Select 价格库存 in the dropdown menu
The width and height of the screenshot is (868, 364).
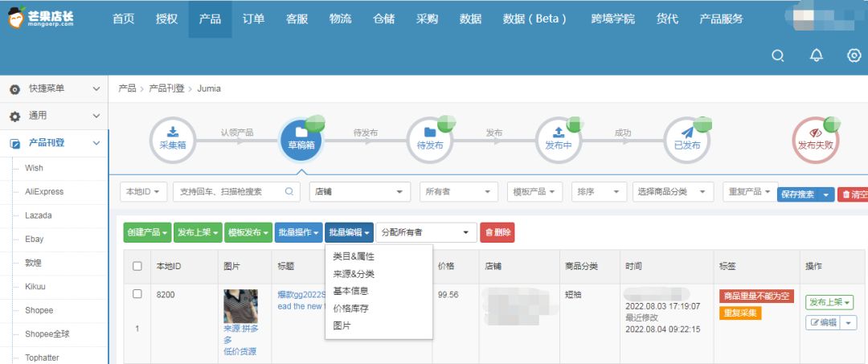coord(350,309)
